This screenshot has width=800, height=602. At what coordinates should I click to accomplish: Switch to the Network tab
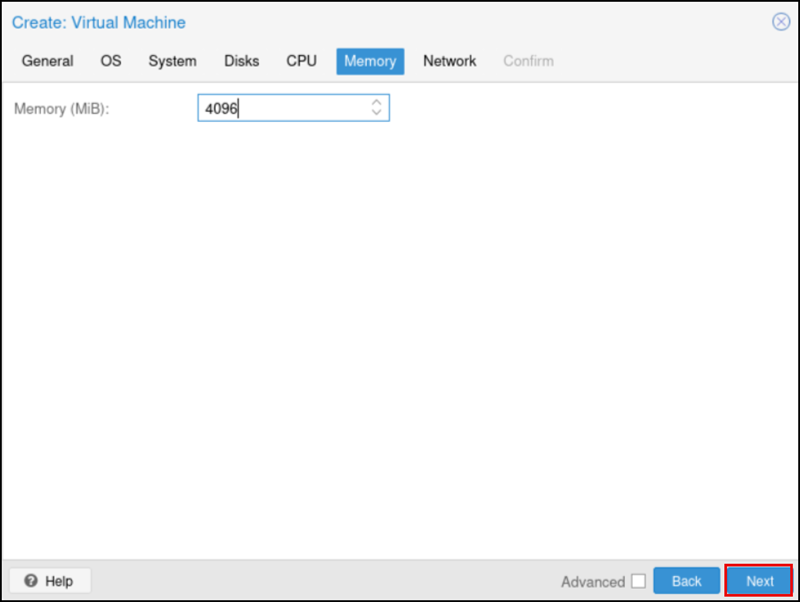pos(449,61)
